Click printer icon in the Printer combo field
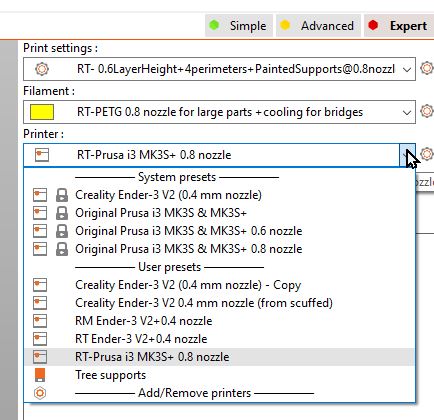Image resolution: width=434 pixels, height=420 pixels. click(x=42, y=155)
